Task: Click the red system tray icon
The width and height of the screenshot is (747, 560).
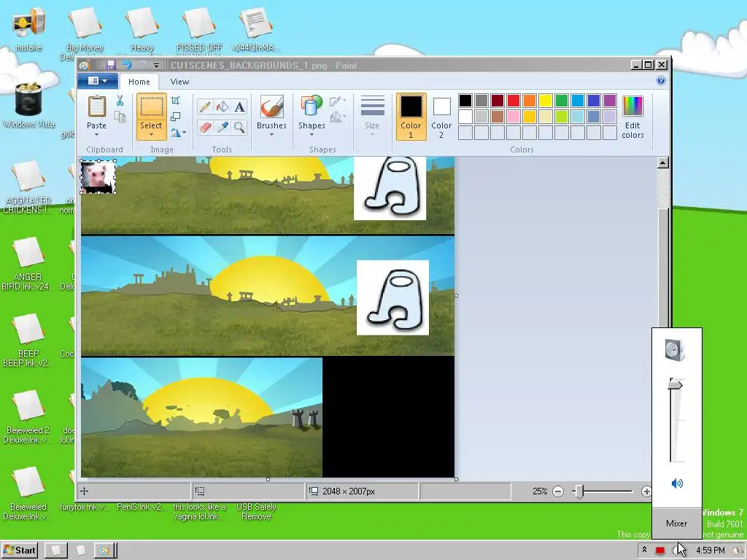Action: tap(659, 551)
